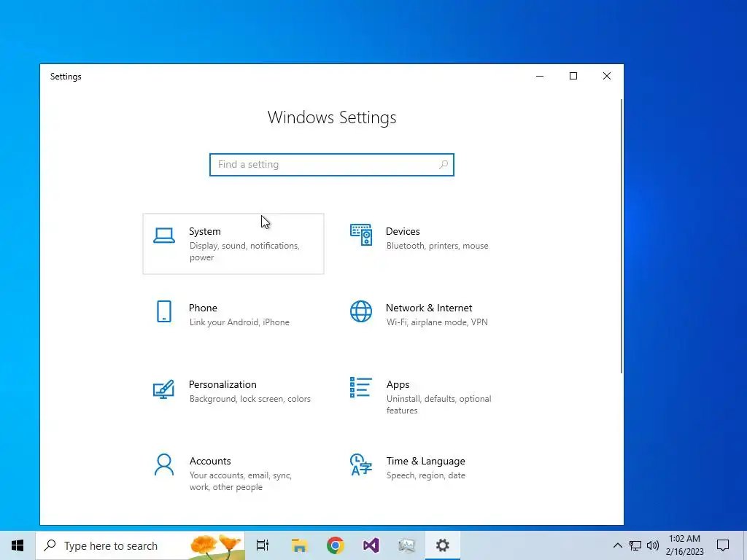Open Visual Studio from the taskbar

click(371, 545)
